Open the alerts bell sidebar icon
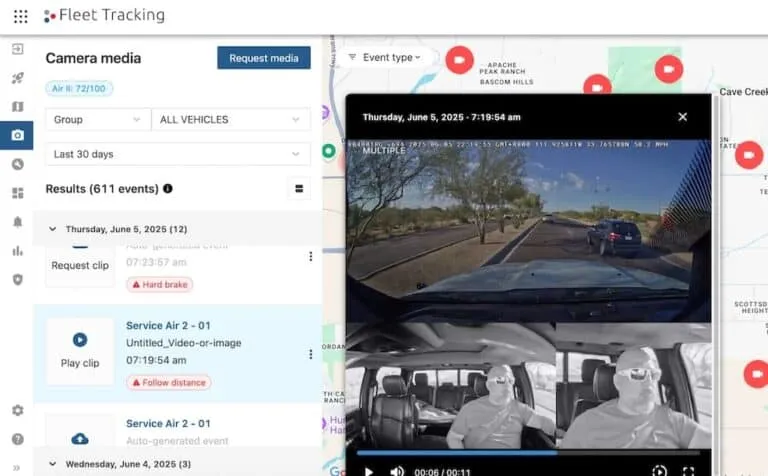This screenshot has height=476, width=768. pos(18,222)
